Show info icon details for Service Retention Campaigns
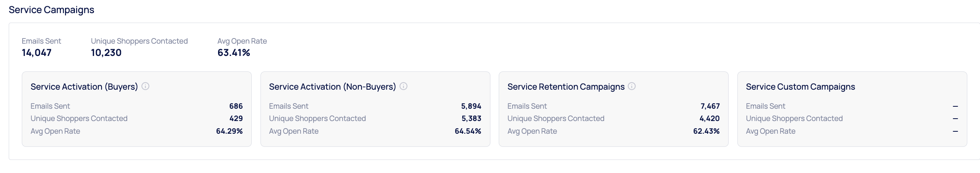Viewport: 980px width, 173px height. coord(632,86)
